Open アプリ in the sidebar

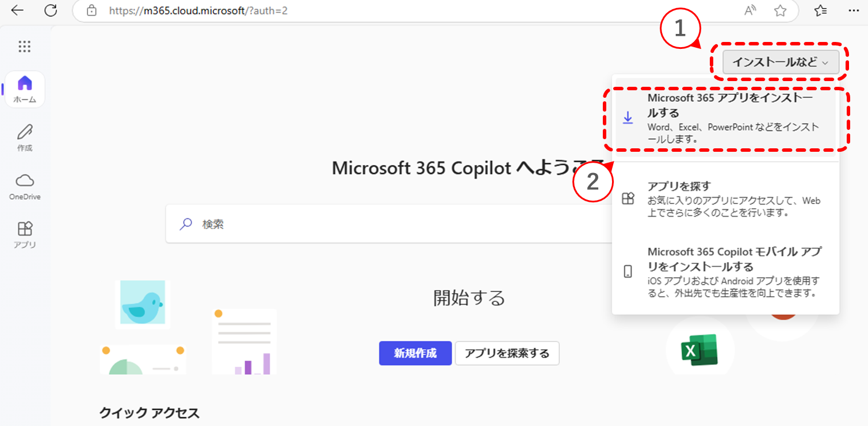click(x=25, y=235)
